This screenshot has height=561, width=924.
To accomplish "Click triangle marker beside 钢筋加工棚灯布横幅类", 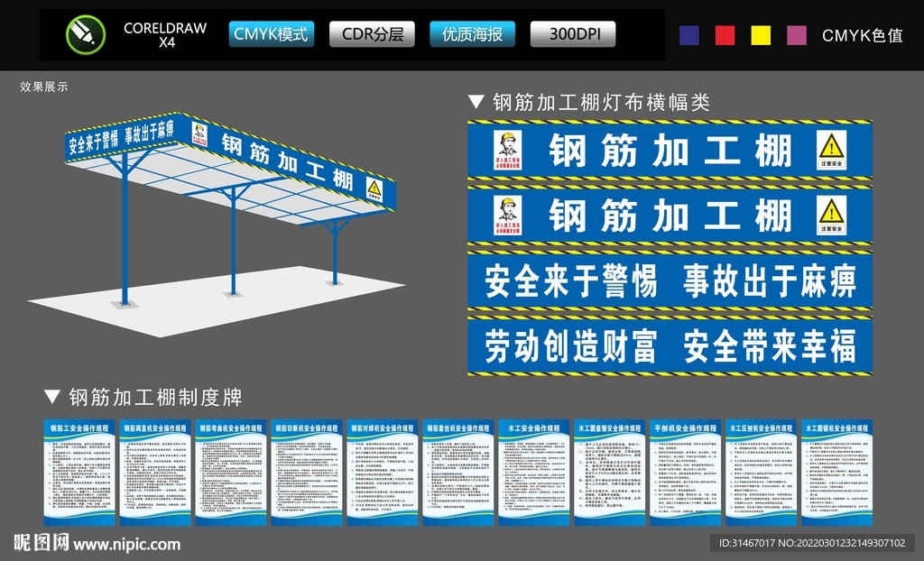I will click(x=476, y=102).
